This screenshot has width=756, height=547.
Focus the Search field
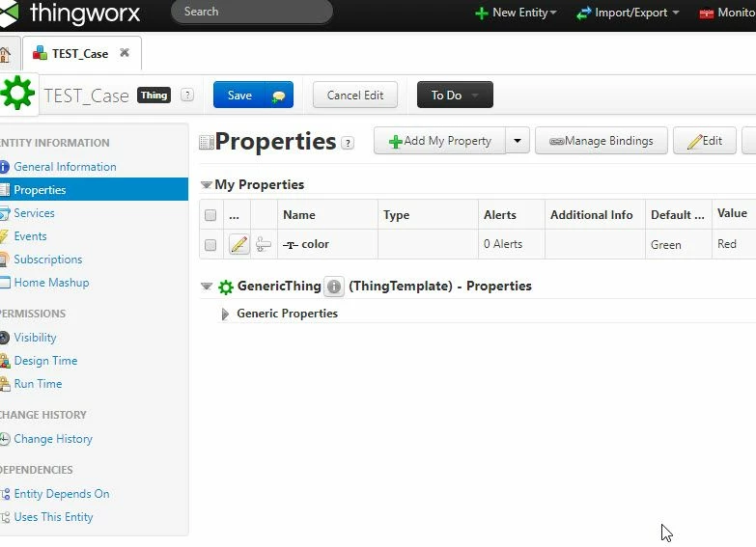pos(252,12)
